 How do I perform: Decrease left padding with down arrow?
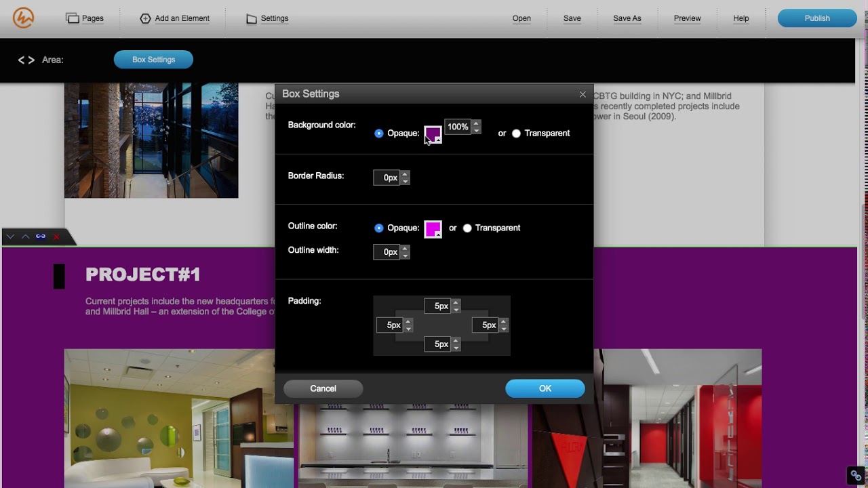pos(408,329)
